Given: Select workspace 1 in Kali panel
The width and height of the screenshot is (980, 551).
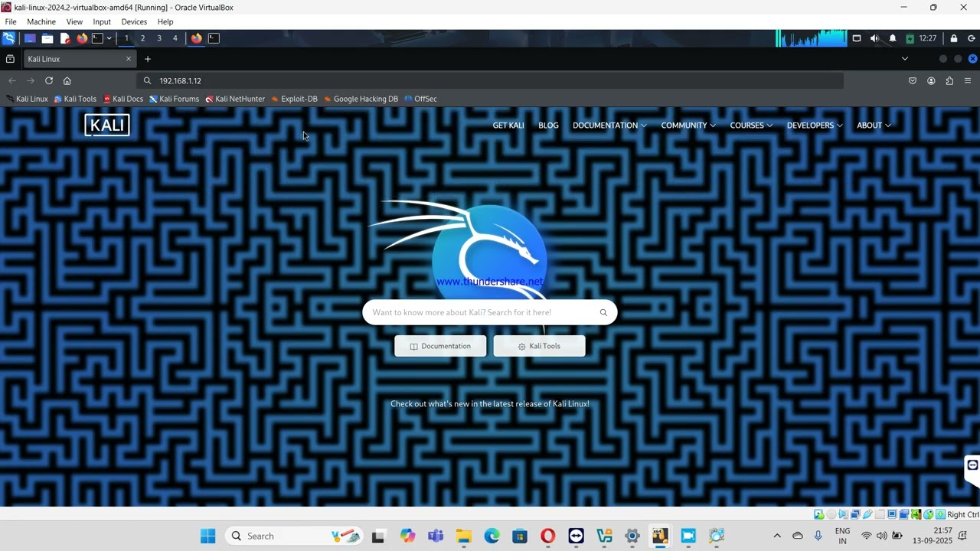Looking at the screenshot, I should (126, 38).
